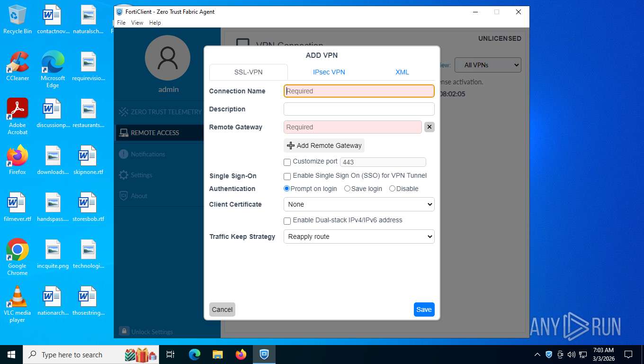Select the skipnone.rtf desktop file
The width and height of the screenshot is (644, 364).
88,160
